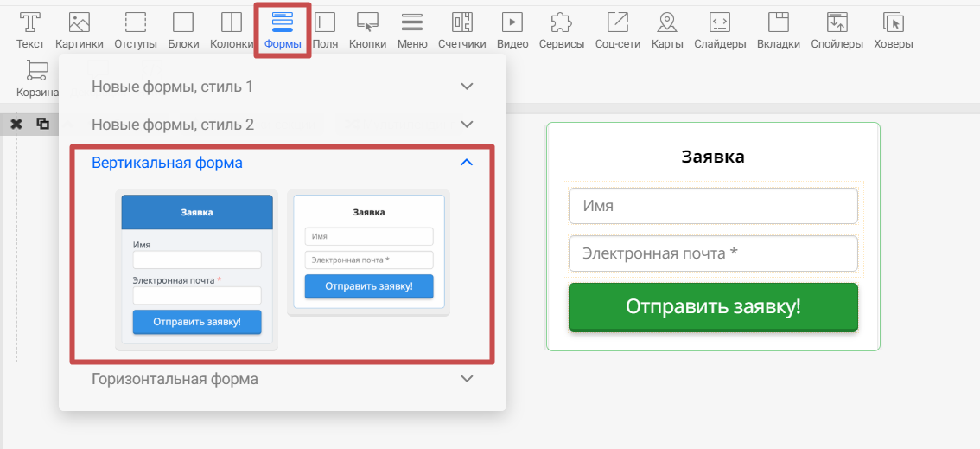Expand Новые формы, стиль 2 section
The image size is (980, 449).
(x=283, y=125)
